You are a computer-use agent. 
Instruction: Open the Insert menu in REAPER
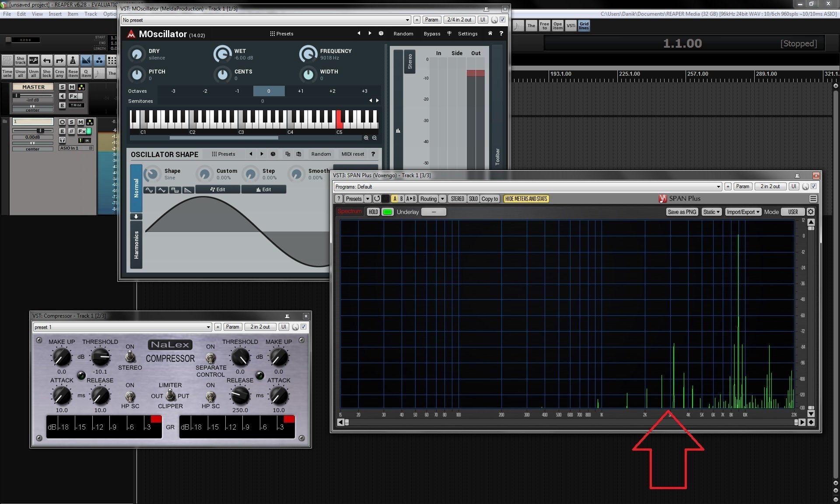55,14
